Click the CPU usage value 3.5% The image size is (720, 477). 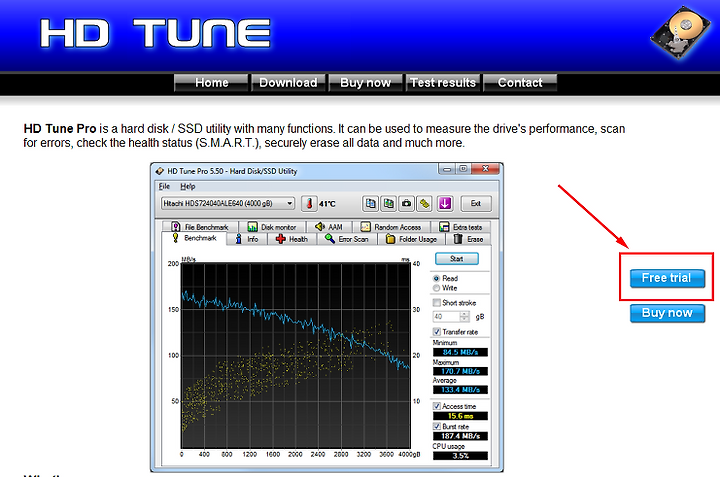coord(460,456)
